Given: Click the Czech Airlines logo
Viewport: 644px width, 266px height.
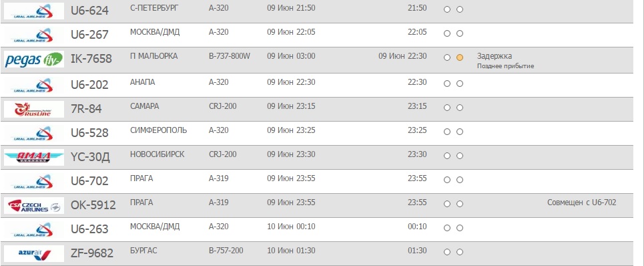Looking at the screenshot, I should pyautogui.click(x=34, y=205).
